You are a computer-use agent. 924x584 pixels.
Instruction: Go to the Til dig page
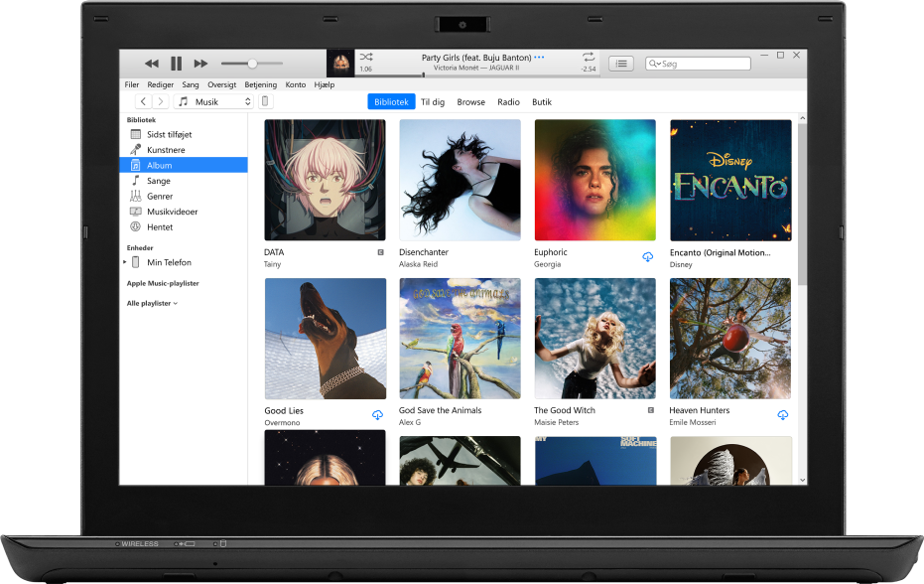point(433,101)
